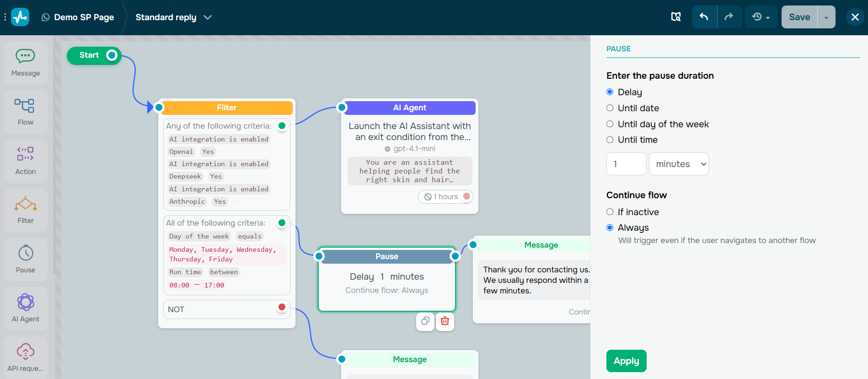Add an API request block from the sidebar
This screenshot has width=868, height=379.
point(26,358)
